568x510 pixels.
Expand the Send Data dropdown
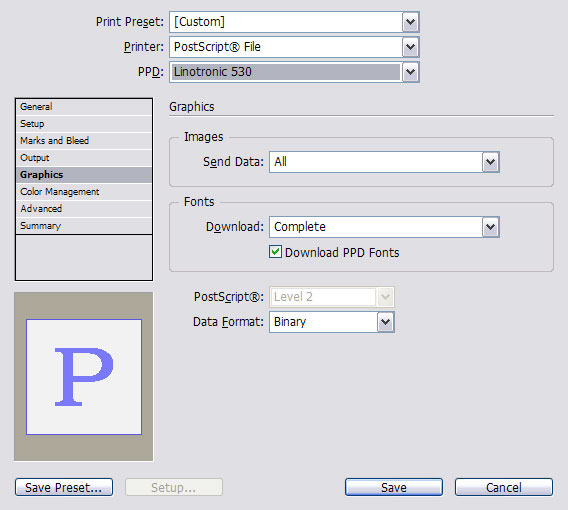pyautogui.click(x=490, y=162)
